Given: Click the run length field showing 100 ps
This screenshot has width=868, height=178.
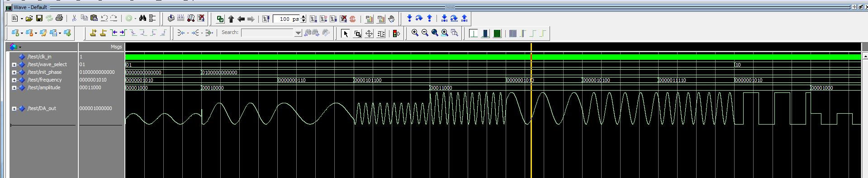Looking at the screenshot, I should tap(287, 19).
